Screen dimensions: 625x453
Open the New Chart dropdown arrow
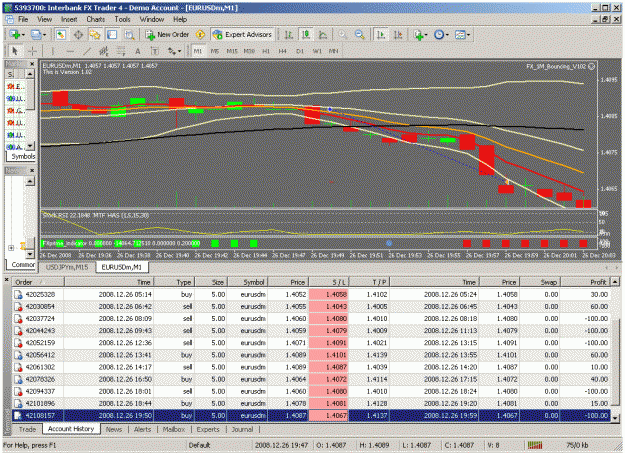(x=23, y=35)
